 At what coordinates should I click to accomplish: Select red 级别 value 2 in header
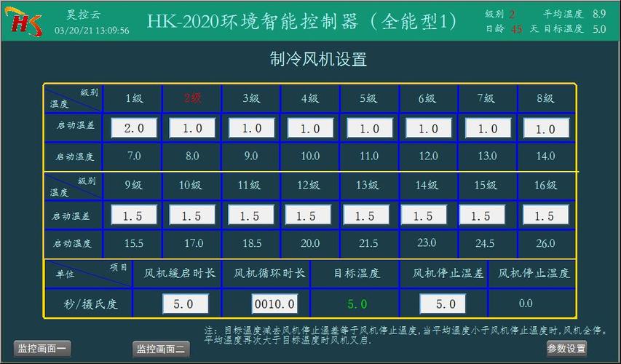[x=512, y=15]
